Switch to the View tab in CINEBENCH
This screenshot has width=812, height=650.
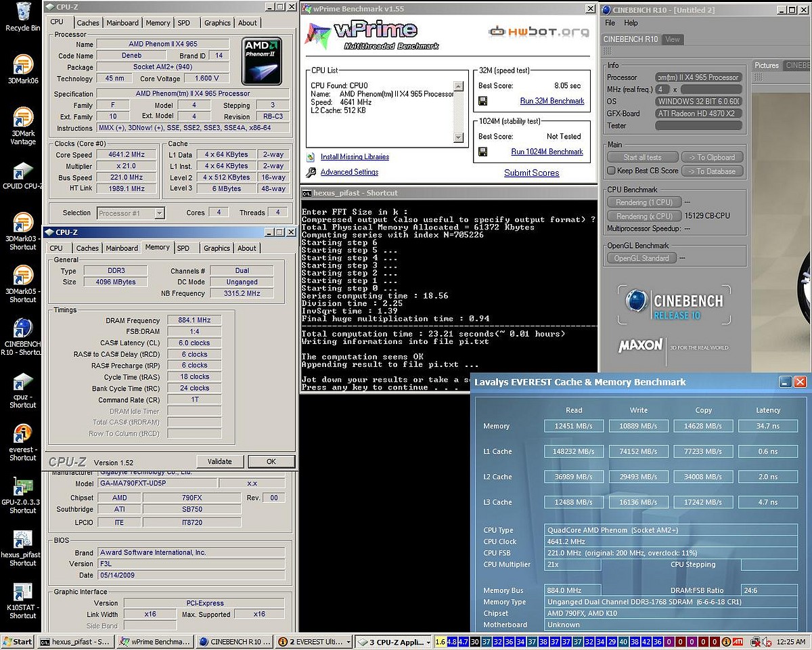(x=673, y=39)
